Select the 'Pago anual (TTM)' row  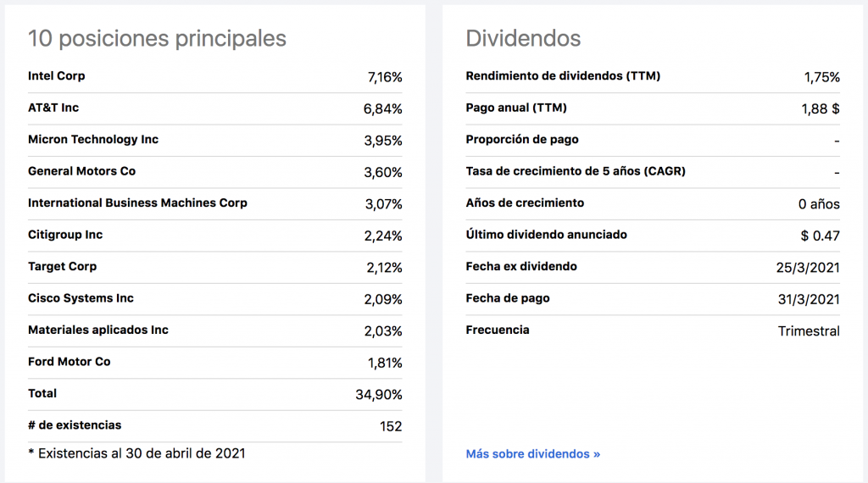pos(516,108)
